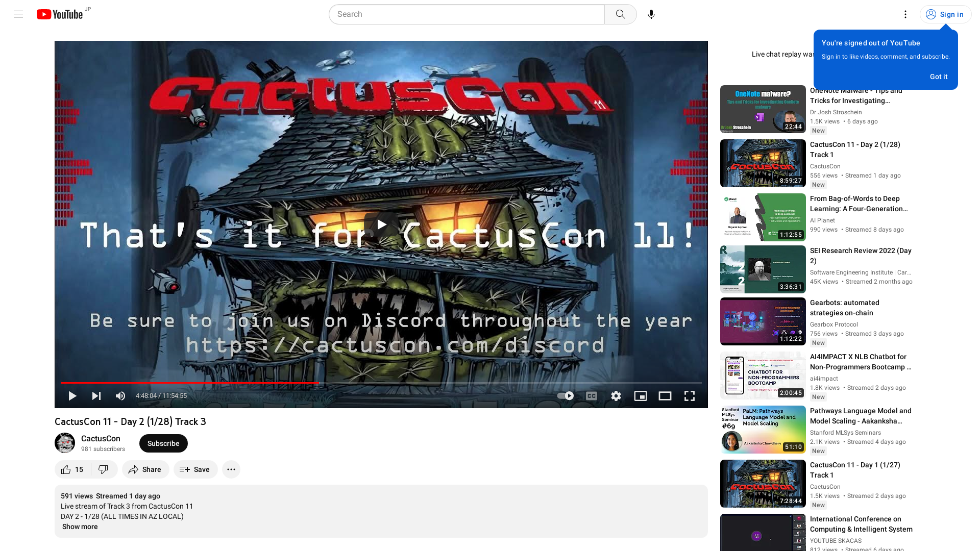980x551 pixels.
Task: Switch to theater mode
Action: point(665,396)
